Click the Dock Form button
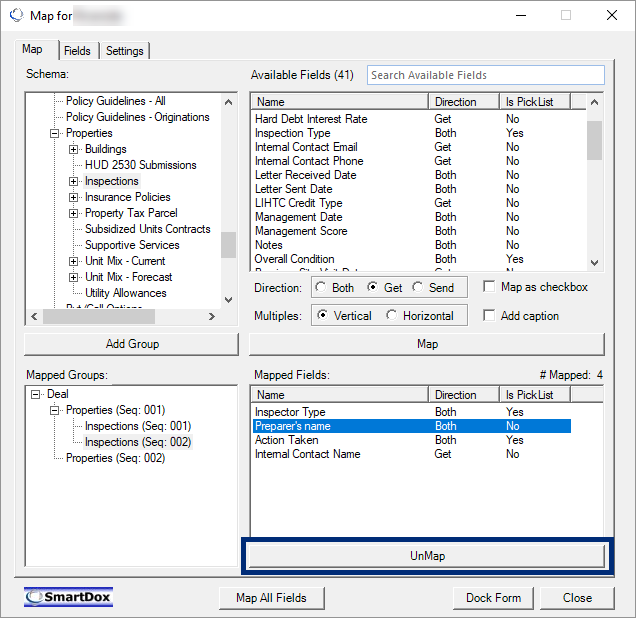Image resolution: width=636 pixels, height=618 pixels. coord(493,598)
